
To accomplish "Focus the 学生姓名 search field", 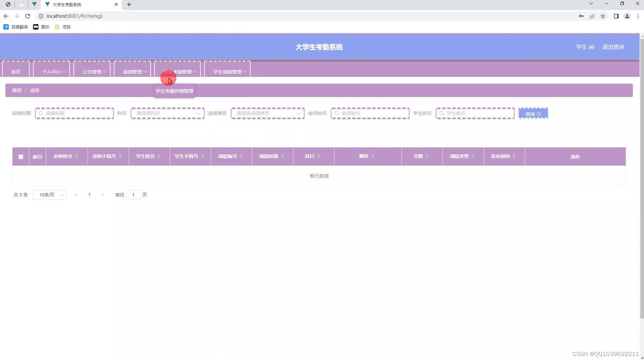I will click(475, 113).
